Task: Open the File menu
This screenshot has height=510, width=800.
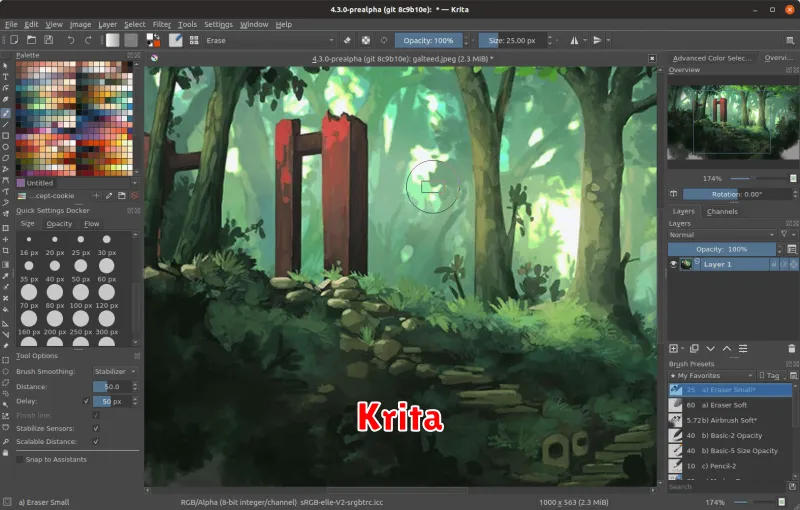Action: pyautogui.click(x=11, y=24)
